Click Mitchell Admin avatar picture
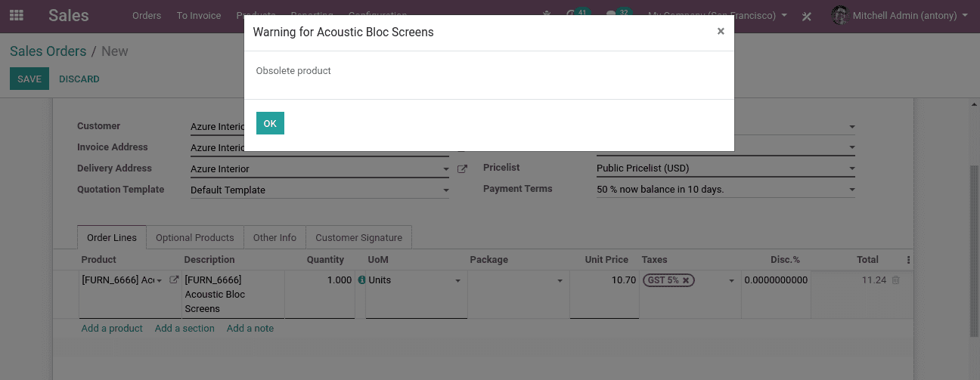Image resolution: width=980 pixels, height=380 pixels. coord(839,15)
